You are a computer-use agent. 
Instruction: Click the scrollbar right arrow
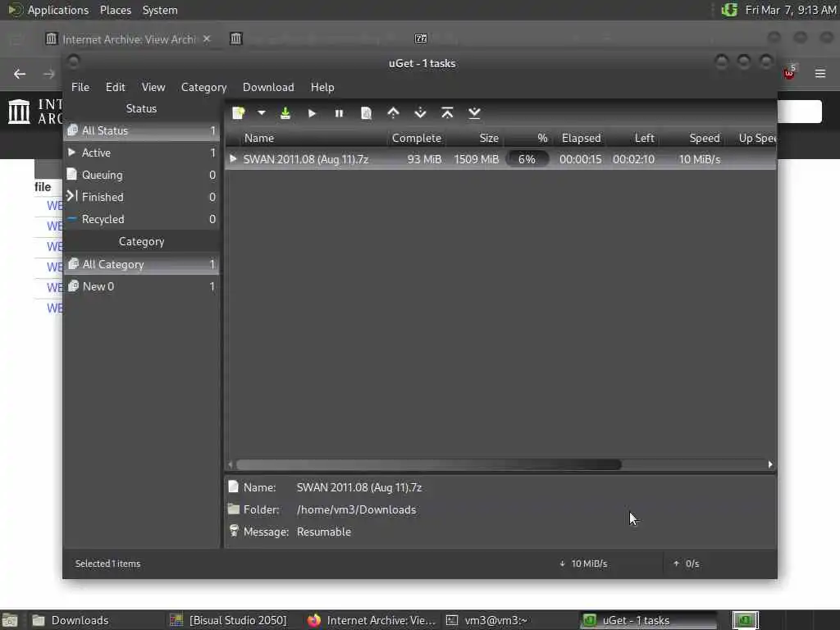pos(770,464)
